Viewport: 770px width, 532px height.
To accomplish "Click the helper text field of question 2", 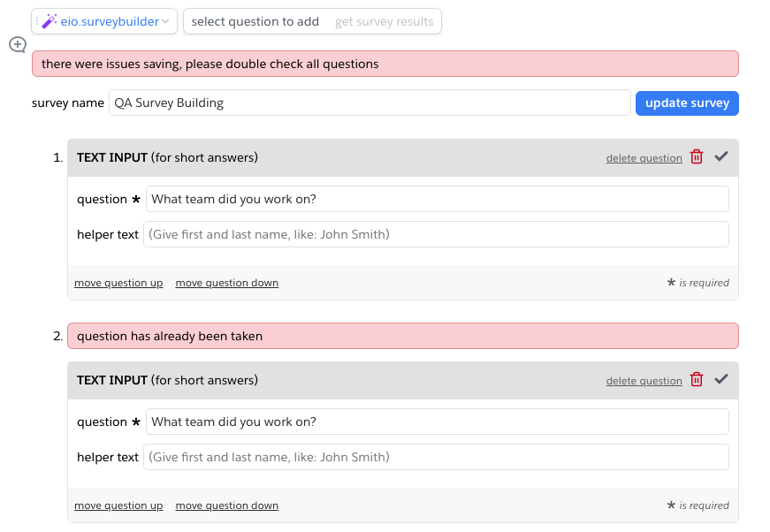I will coord(435,457).
